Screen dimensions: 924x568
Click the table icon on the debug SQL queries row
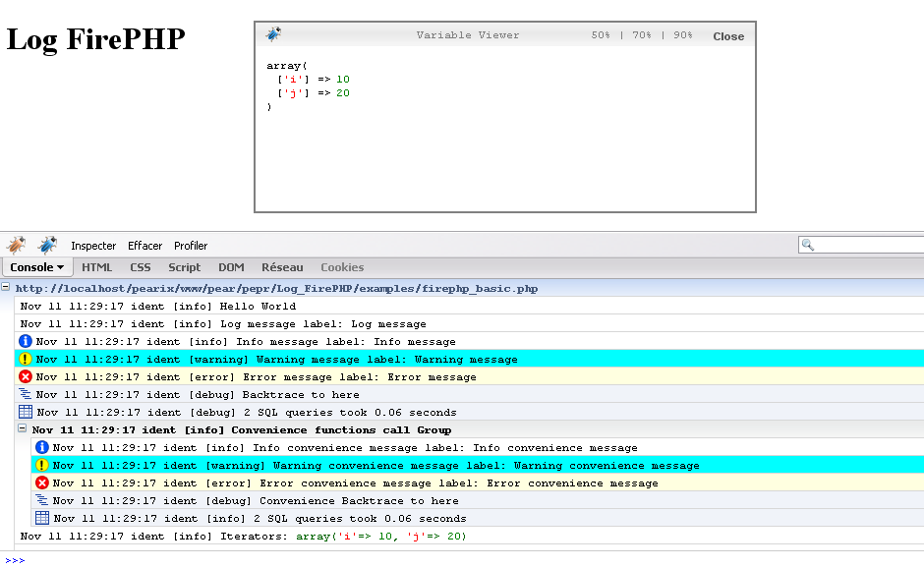[26, 412]
